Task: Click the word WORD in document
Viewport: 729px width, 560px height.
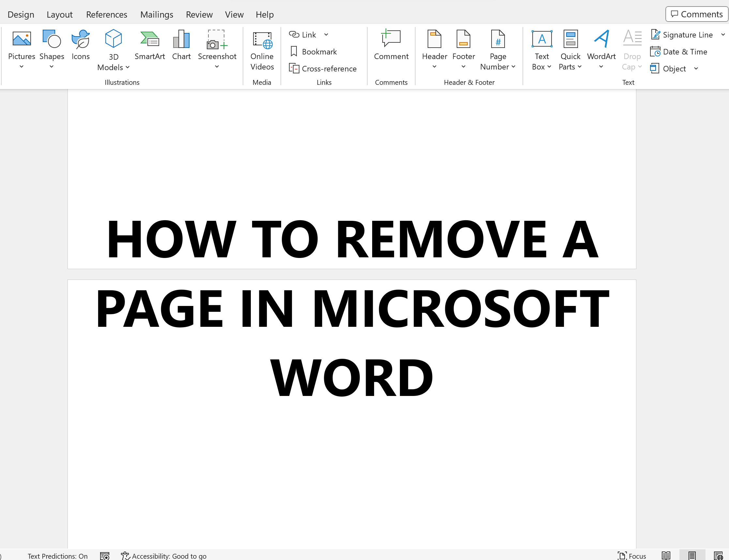Action: (x=352, y=378)
